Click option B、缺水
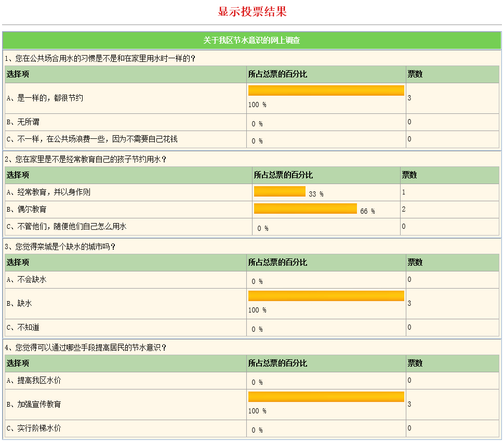Image resolution: width=504 pixels, height=442 pixels. (x=19, y=303)
